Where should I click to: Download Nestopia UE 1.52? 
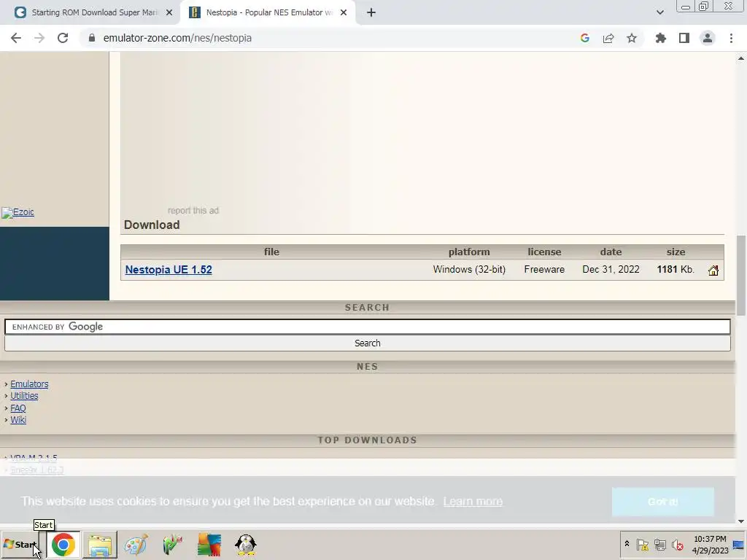point(169,270)
